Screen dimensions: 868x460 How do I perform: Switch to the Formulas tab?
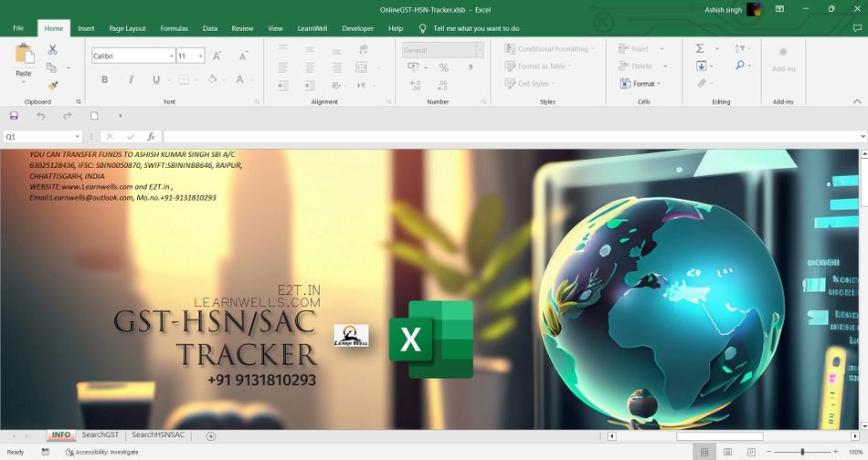174,28
